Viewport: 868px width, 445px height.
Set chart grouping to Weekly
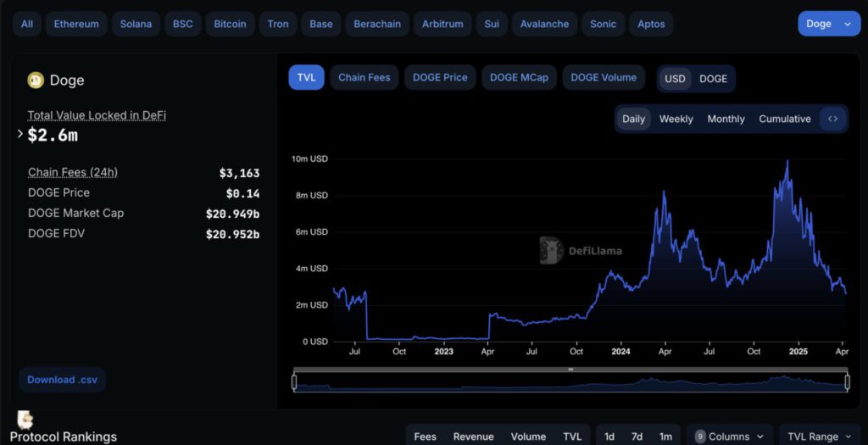(x=676, y=119)
